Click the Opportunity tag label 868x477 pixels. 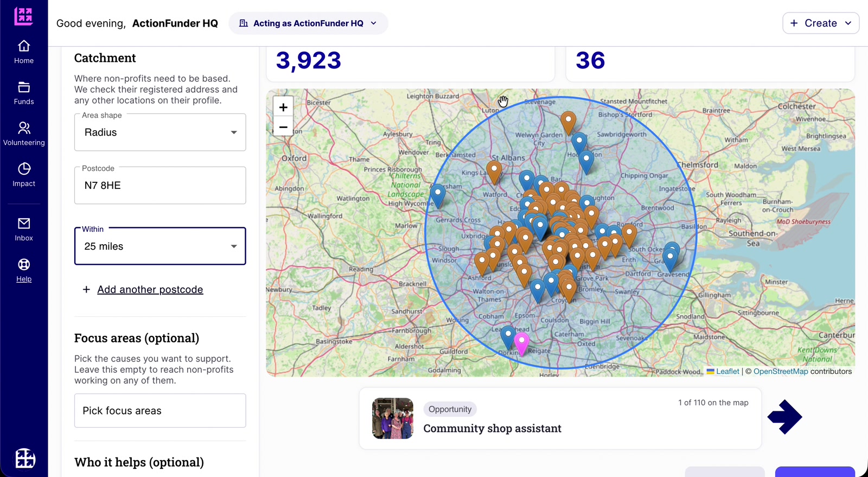pos(450,409)
